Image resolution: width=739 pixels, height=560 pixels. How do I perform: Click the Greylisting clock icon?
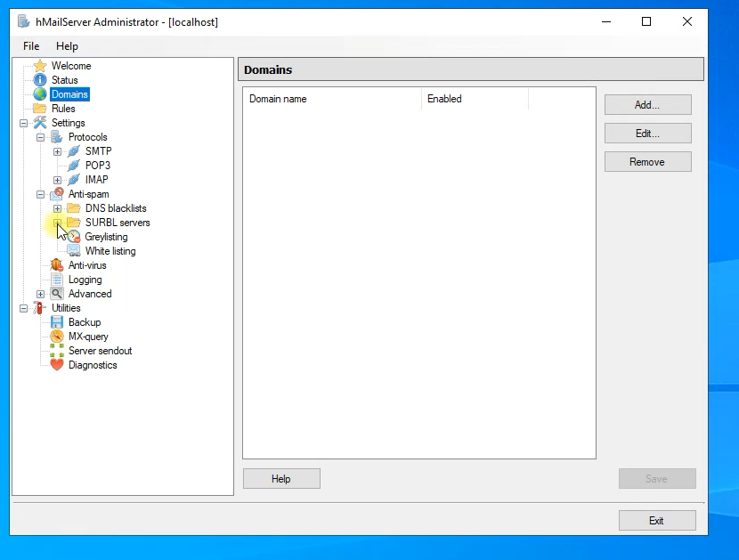click(x=74, y=237)
